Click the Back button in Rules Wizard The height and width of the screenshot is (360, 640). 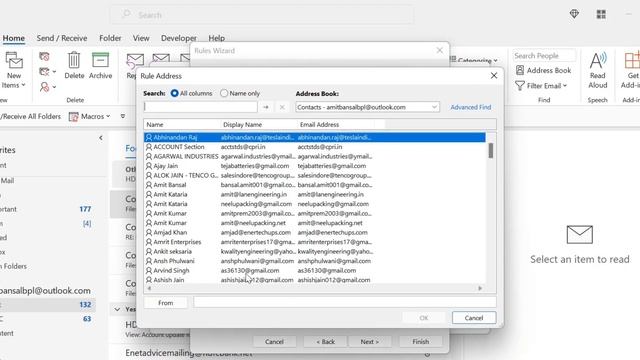(x=325, y=342)
